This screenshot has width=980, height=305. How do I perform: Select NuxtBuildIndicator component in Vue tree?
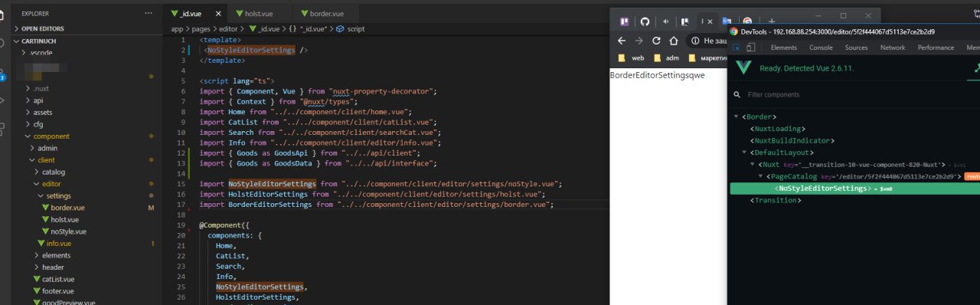point(792,141)
